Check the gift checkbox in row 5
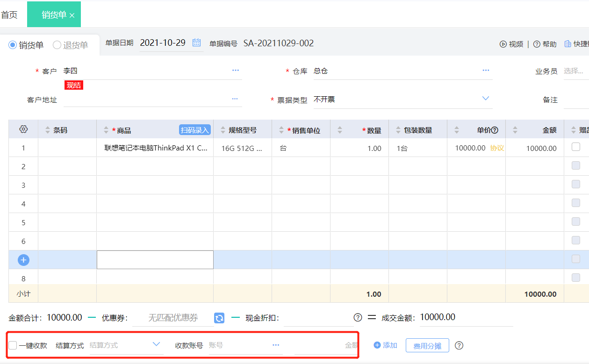 (576, 221)
